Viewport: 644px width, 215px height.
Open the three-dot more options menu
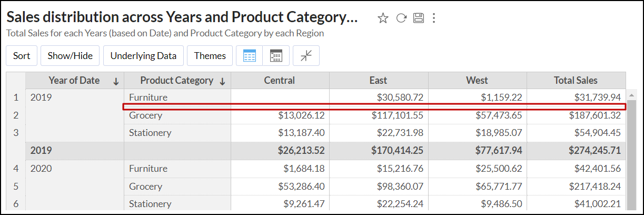(x=434, y=18)
